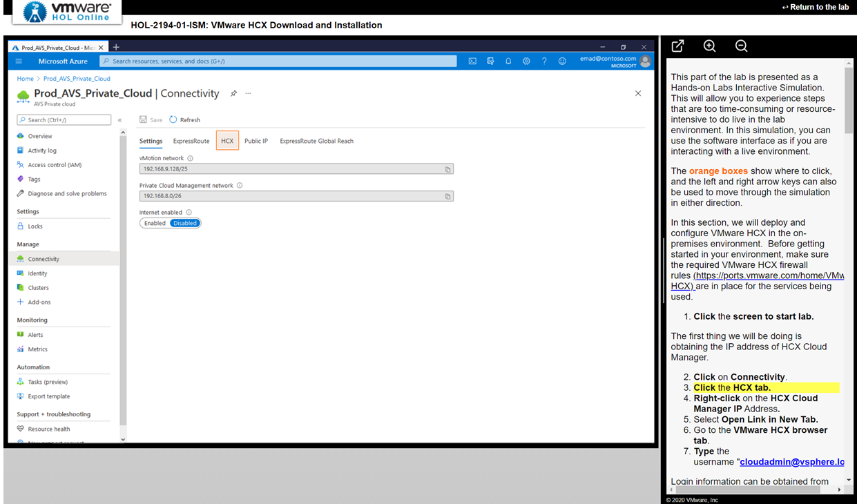Open Azure portal settings gear
Screen dimensions: 857x504
[x=526, y=61]
